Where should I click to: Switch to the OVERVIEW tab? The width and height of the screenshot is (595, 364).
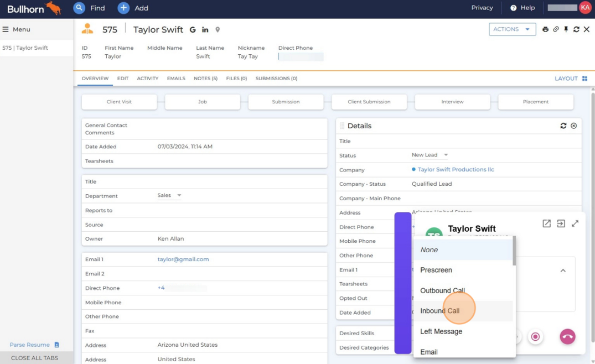point(95,79)
